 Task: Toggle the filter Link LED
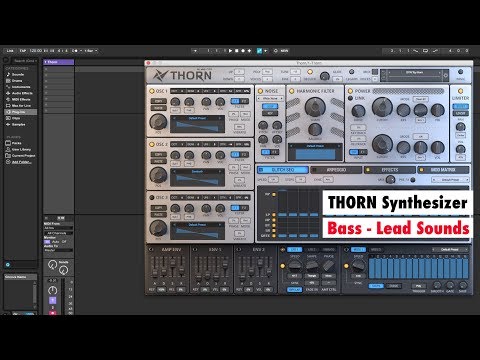pos(350,98)
